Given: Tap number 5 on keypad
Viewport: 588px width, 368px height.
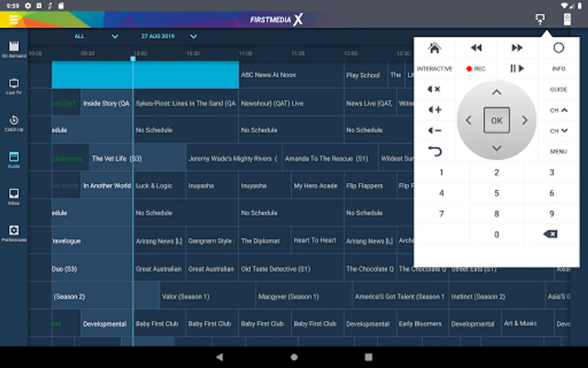Looking at the screenshot, I should point(497,193).
